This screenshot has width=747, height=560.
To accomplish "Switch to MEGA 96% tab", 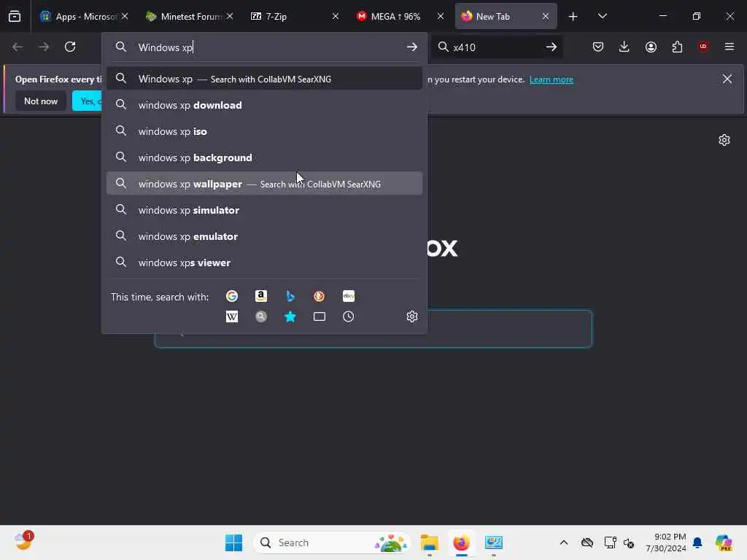I will pos(400,16).
